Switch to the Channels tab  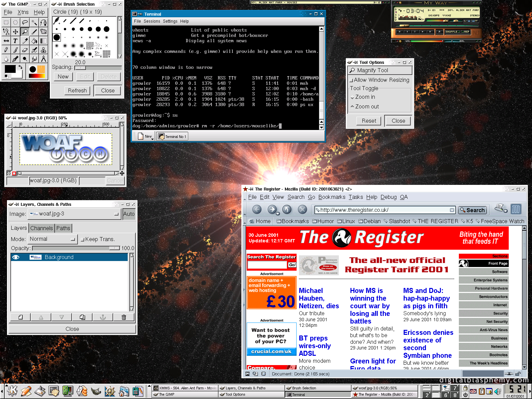42,228
